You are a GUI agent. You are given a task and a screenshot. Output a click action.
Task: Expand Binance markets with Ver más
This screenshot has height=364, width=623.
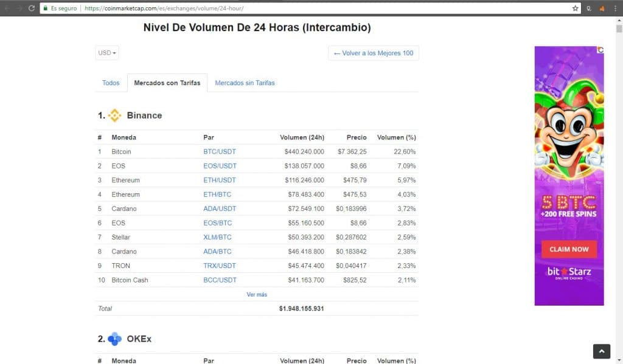coord(257,294)
